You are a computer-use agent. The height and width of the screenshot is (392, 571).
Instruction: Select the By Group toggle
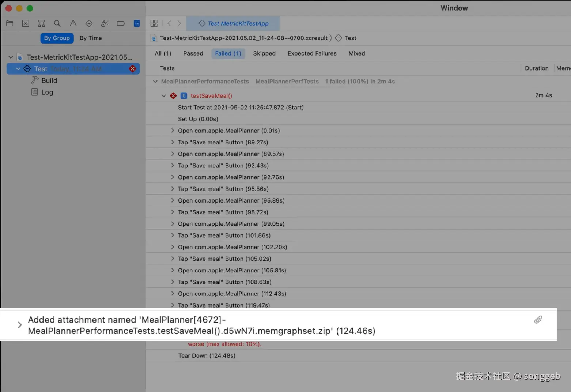click(x=57, y=38)
